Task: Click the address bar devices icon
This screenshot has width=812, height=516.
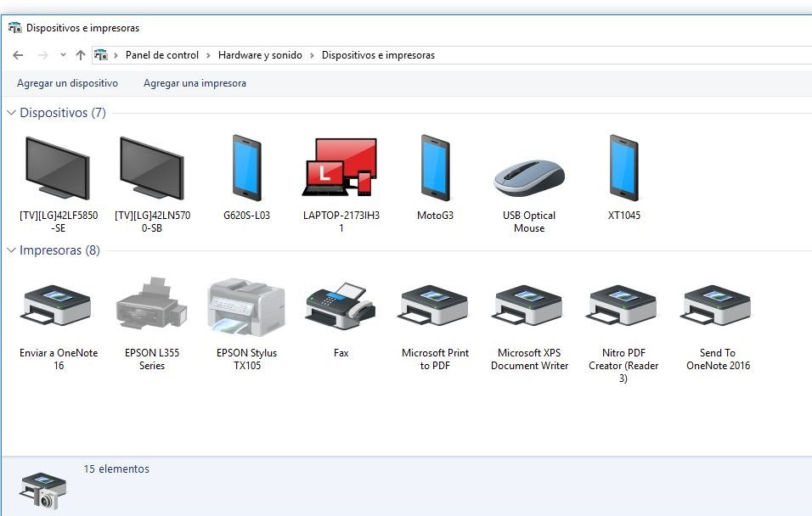Action: (101, 55)
